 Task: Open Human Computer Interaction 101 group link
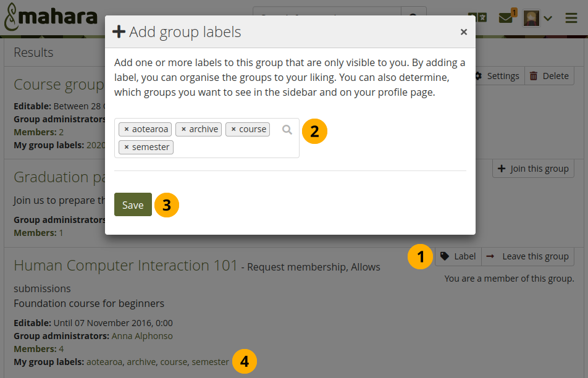point(125,266)
